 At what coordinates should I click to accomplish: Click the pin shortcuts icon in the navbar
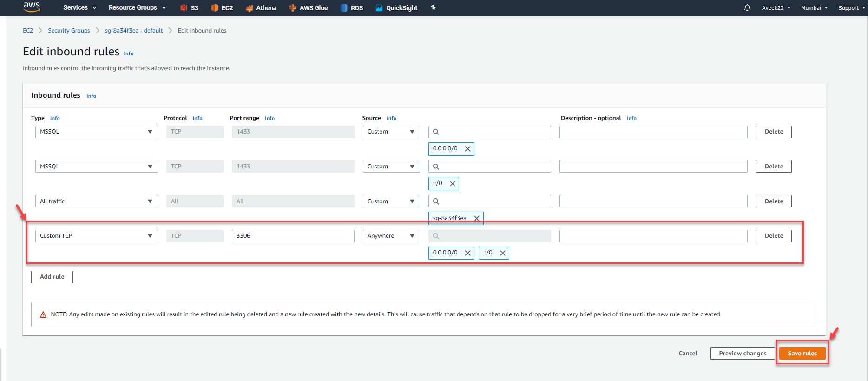coord(434,7)
